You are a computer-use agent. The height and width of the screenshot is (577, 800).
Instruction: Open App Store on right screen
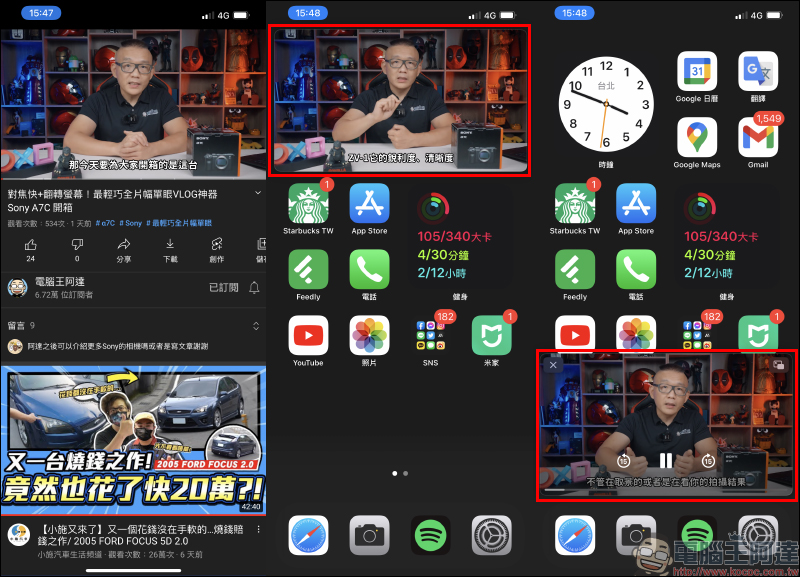[x=636, y=204]
